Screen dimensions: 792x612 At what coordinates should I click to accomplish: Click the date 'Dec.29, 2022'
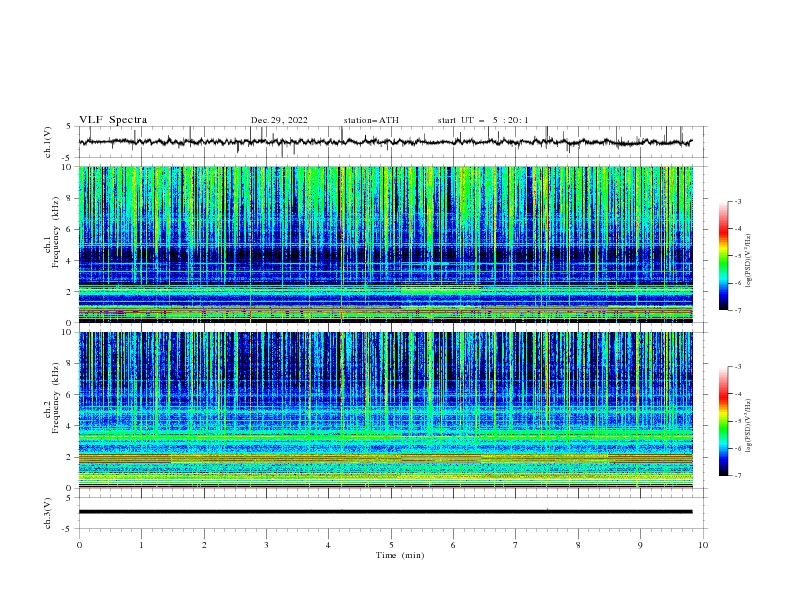point(279,120)
